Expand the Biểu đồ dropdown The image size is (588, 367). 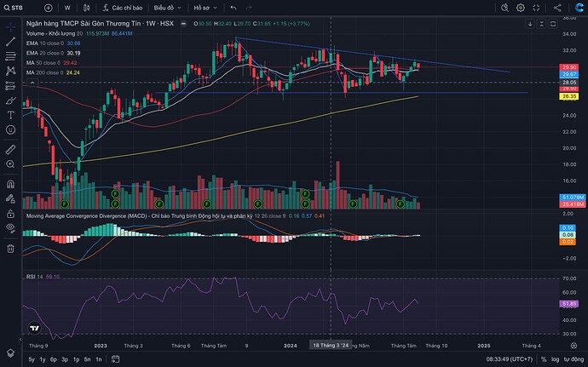tap(167, 8)
